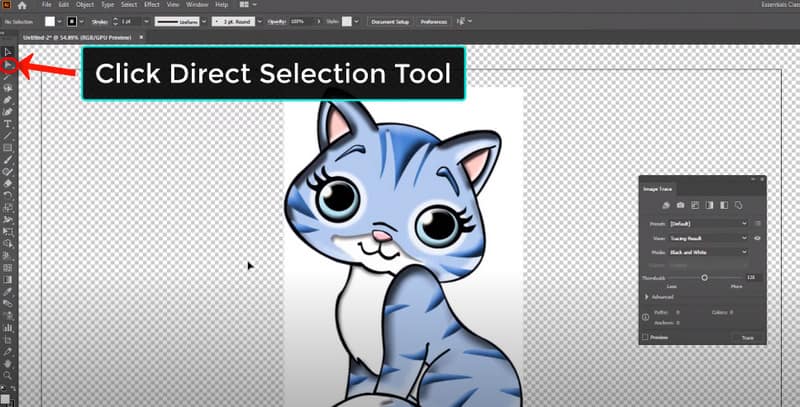This screenshot has width=800, height=407.
Task: Close the Untitled-2 document tab
Action: 141,37
